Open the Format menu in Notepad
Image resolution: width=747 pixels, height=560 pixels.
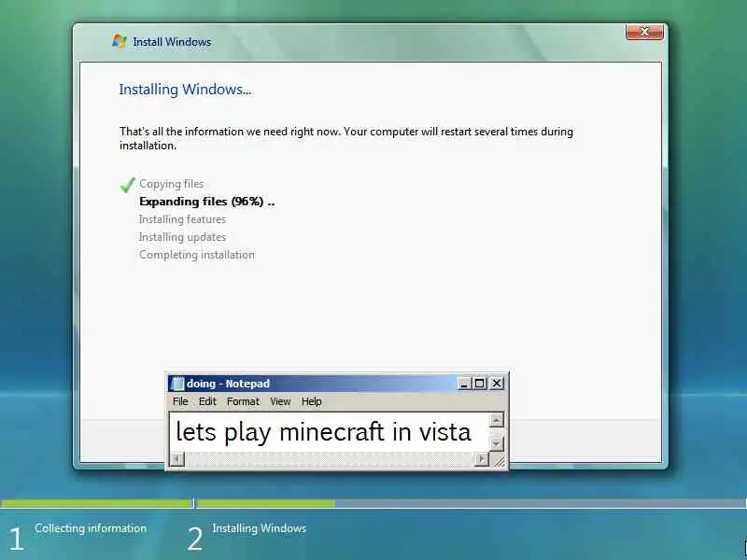point(243,401)
